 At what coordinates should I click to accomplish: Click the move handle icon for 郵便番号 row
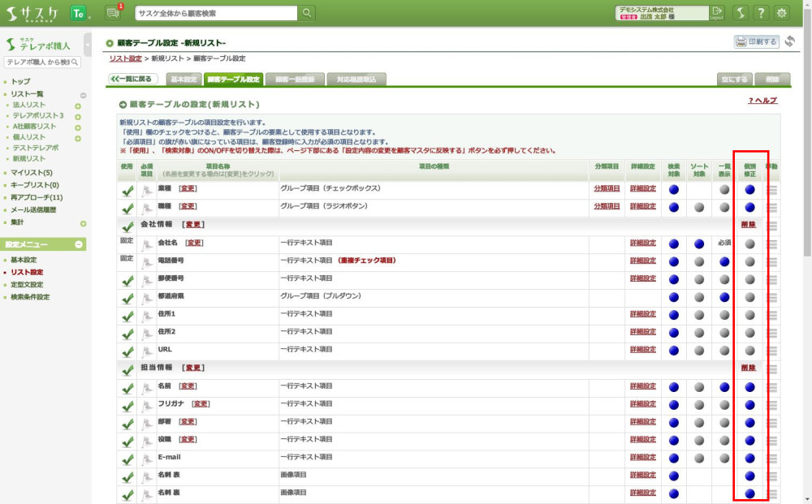pyautogui.click(x=772, y=279)
